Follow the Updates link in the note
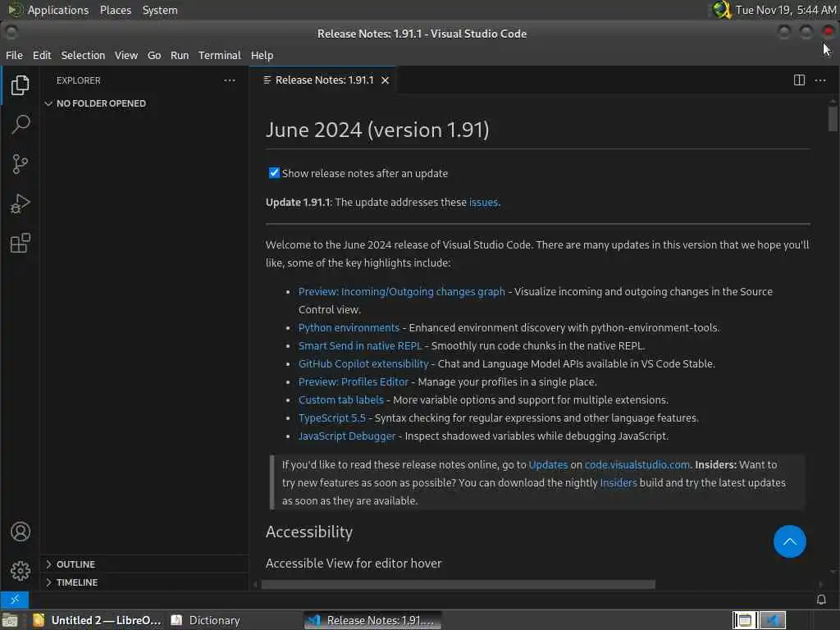The width and height of the screenshot is (840, 630). (548, 464)
